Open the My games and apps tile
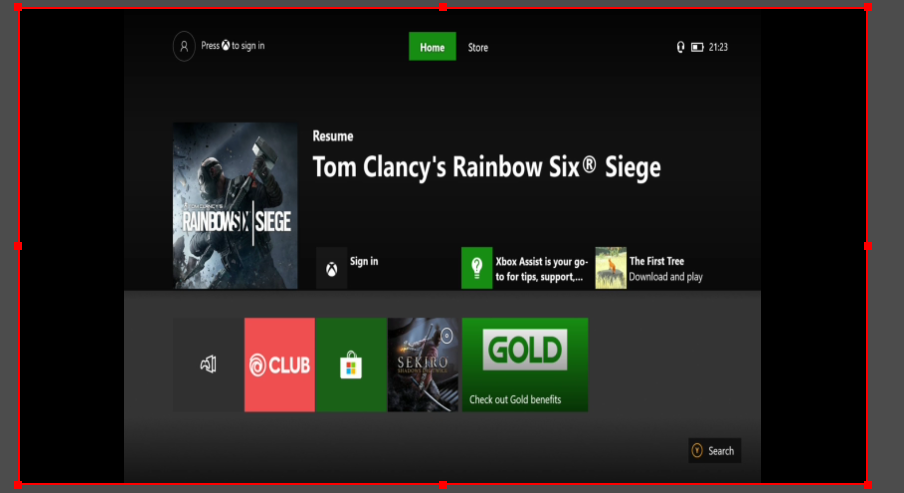 (x=208, y=364)
